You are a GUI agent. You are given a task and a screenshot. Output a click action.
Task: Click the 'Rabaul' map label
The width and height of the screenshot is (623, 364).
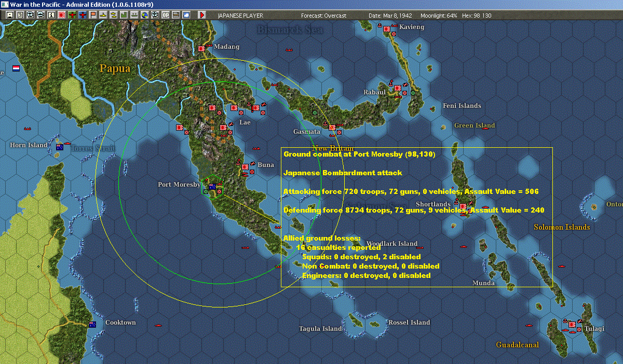point(375,92)
